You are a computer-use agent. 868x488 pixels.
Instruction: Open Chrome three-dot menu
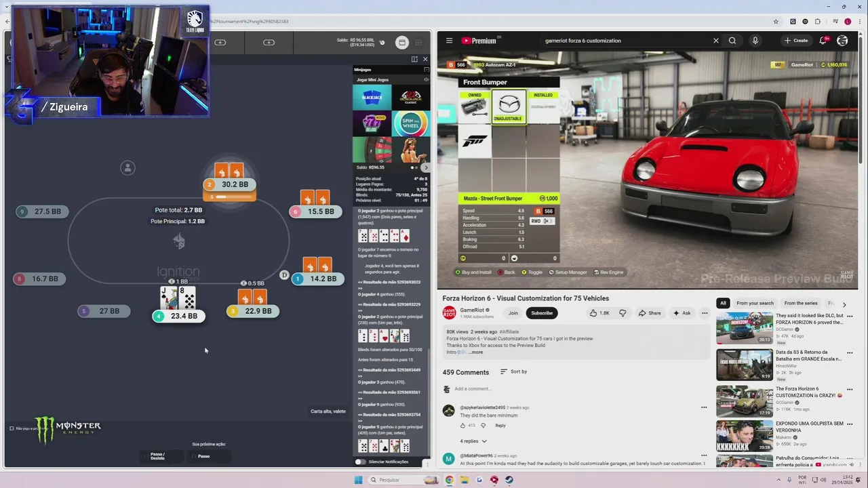pyautogui.click(x=859, y=21)
